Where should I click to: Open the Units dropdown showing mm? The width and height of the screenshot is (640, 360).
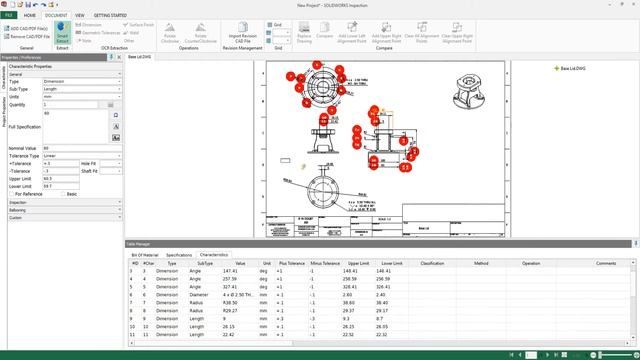[x=82, y=97]
